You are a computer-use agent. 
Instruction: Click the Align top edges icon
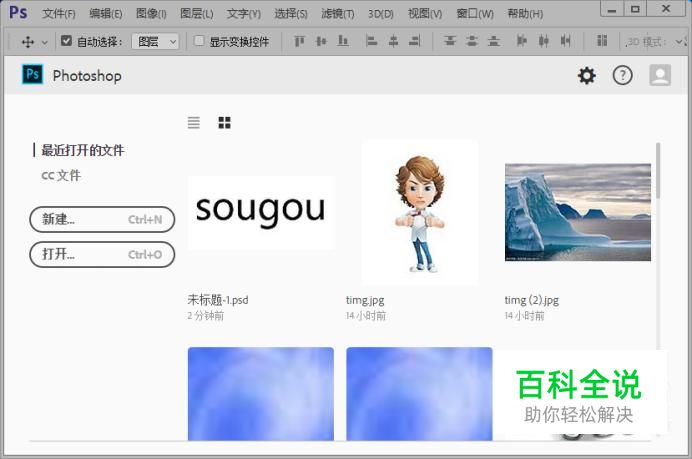tap(300, 41)
